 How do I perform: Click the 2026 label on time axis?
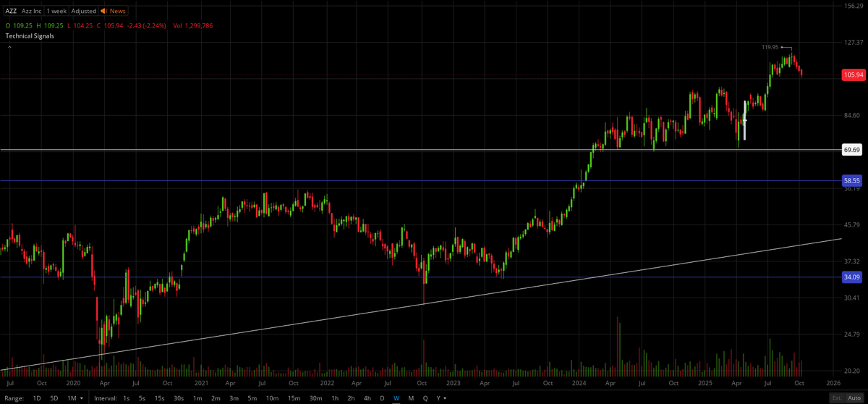[x=833, y=382]
